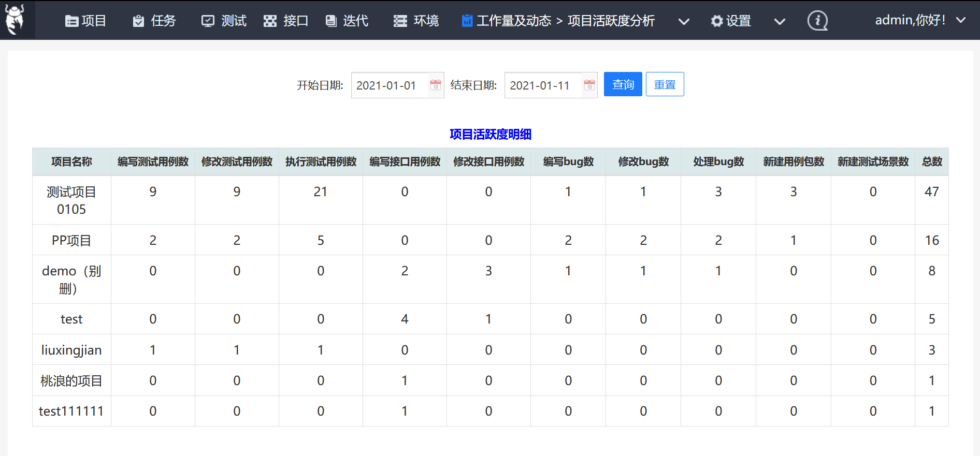This screenshot has height=456, width=980.
Task: Click value 5 in PP项目 row
Action: tap(321, 240)
